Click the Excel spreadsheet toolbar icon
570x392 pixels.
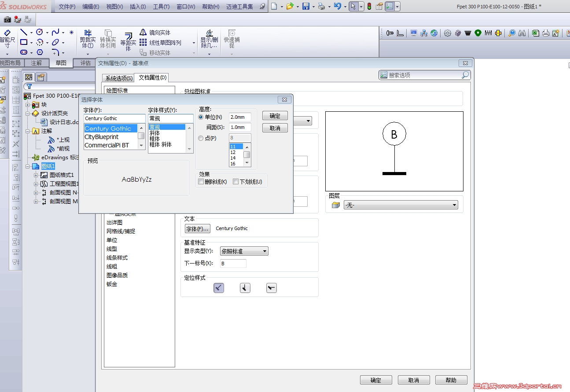pos(535,33)
